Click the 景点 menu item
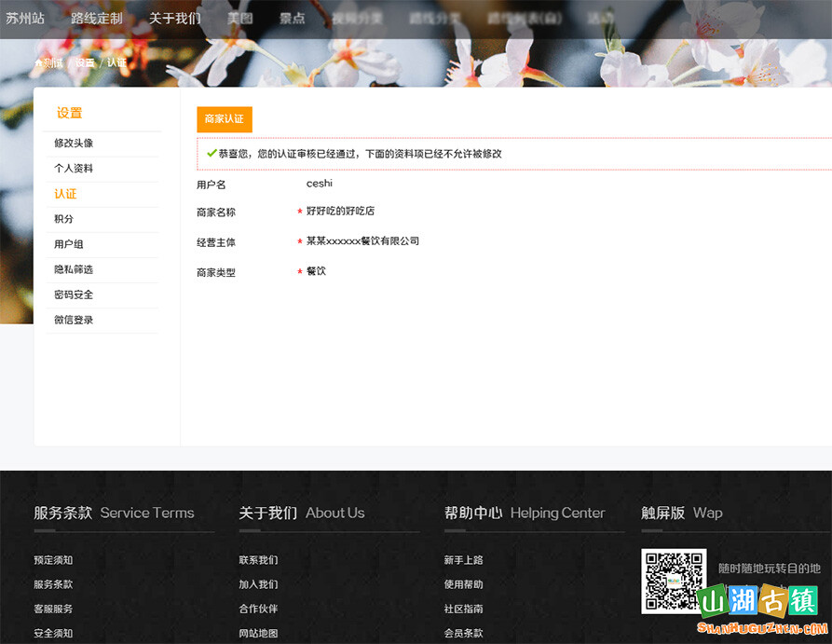The image size is (832, 644). (x=292, y=17)
